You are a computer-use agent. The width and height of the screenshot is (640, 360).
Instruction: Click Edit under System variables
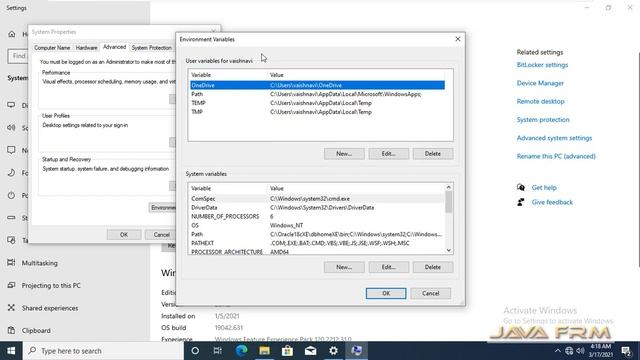[x=389, y=267]
